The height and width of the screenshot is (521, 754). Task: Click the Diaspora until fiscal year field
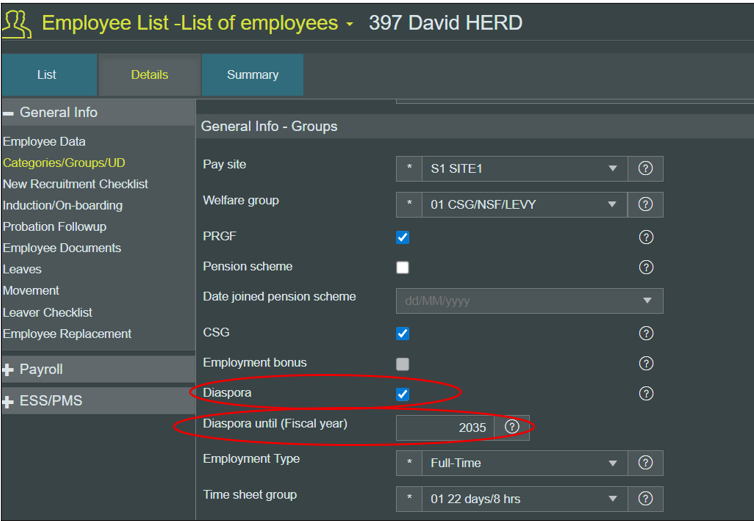click(445, 427)
